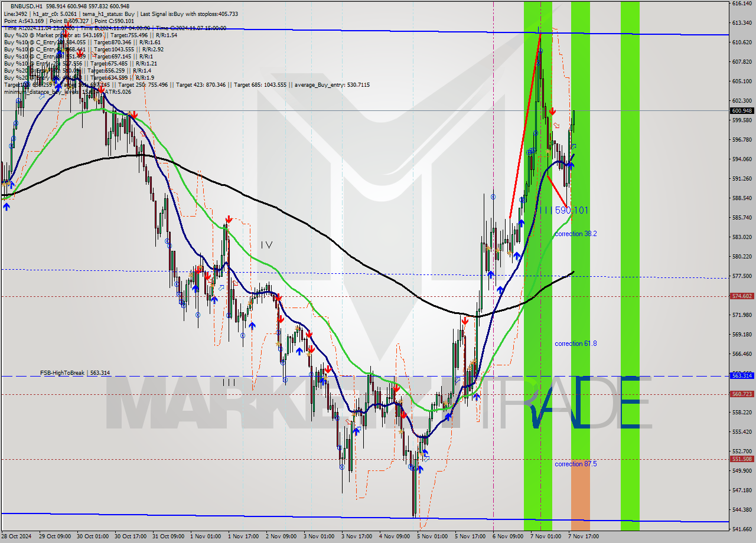Click the '4 Nov 09:00' time label
The image size is (756, 543).
point(395,537)
